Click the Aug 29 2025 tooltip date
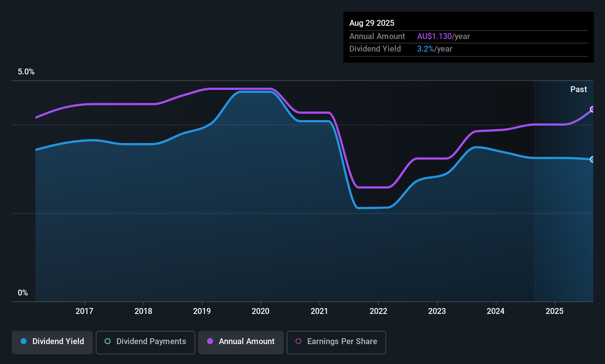The height and width of the screenshot is (364, 605). (x=372, y=23)
